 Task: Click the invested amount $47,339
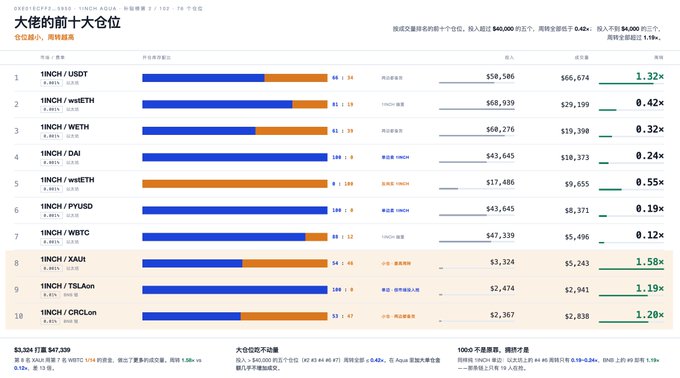tap(500, 235)
